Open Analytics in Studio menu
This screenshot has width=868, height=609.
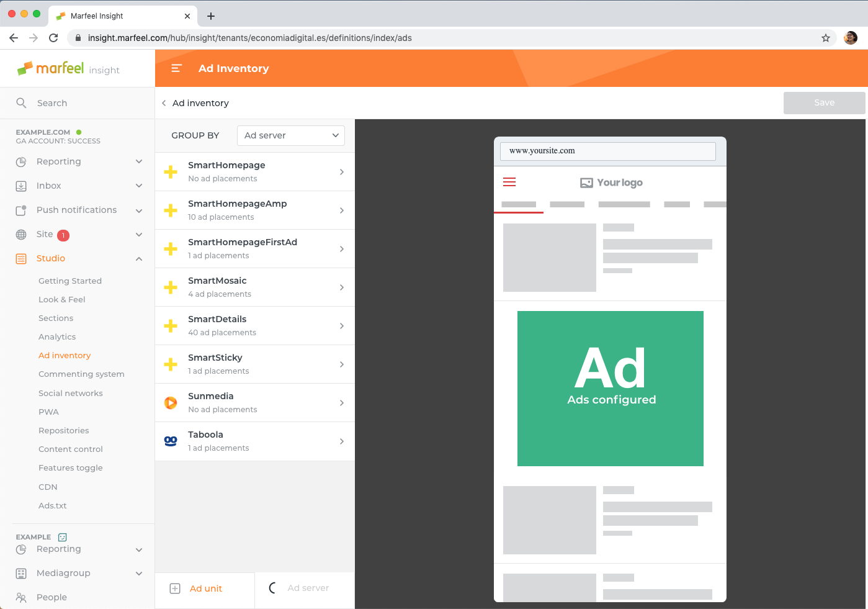(57, 336)
